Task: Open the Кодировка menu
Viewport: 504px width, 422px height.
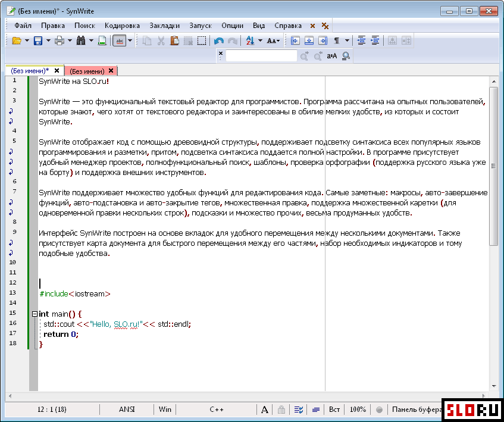Action: click(122, 26)
